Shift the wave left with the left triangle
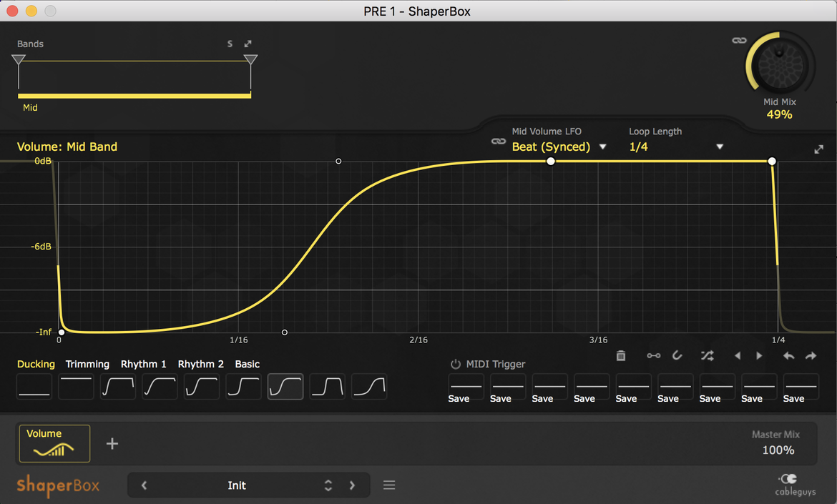Viewport: 837px width, 504px height. tap(738, 356)
